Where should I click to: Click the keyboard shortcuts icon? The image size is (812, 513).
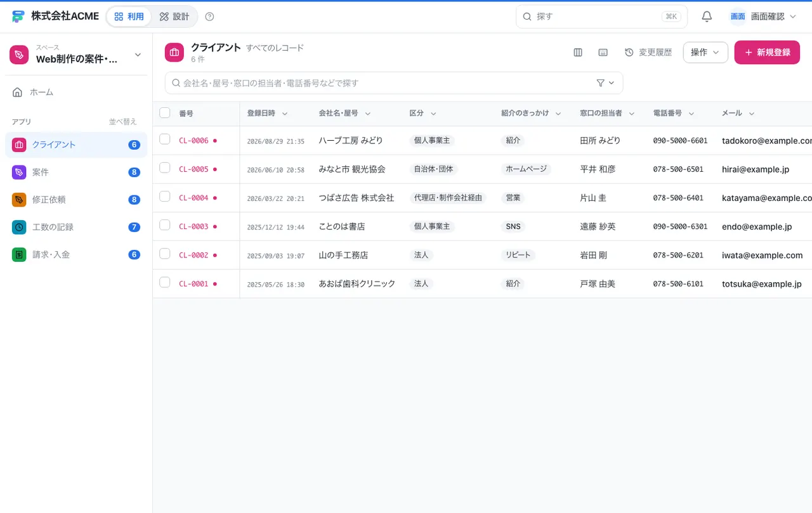(x=603, y=53)
